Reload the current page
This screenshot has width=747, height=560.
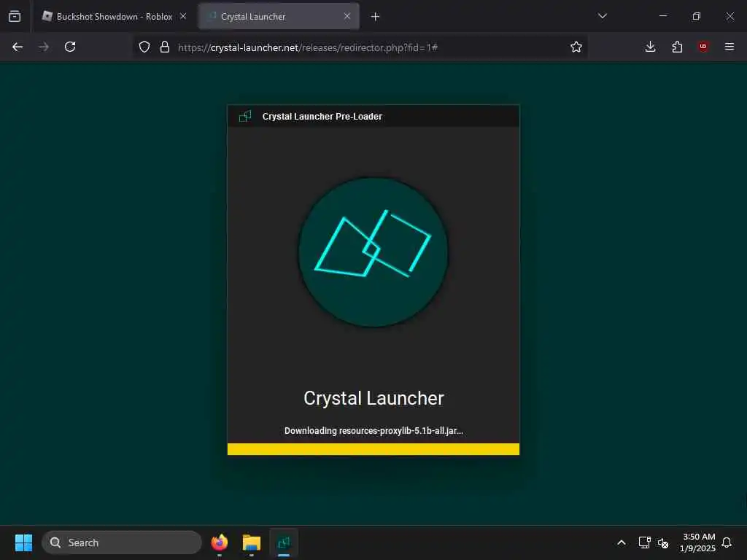pyautogui.click(x=70, y=47)
